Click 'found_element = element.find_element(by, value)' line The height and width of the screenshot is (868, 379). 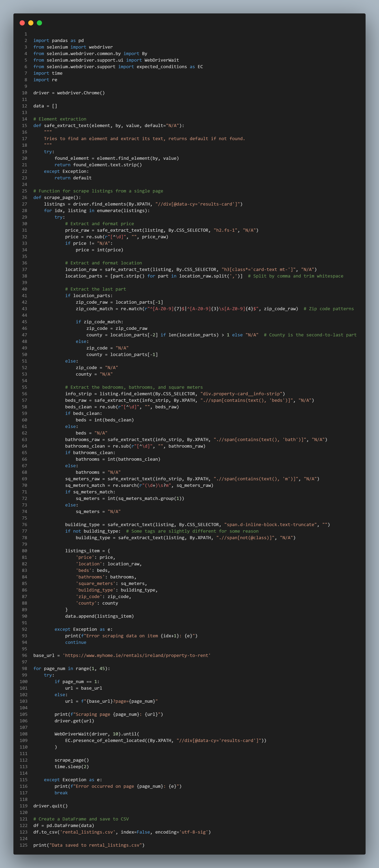coord(117,158)
